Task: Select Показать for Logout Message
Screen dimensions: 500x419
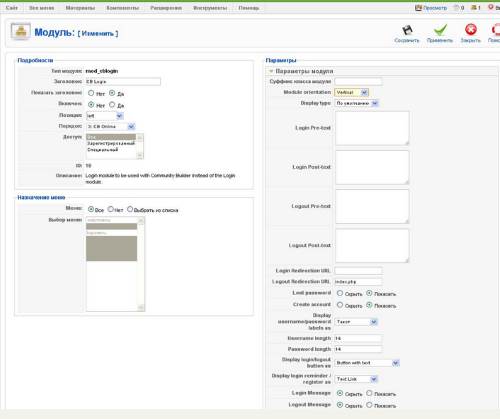Action: click(369, 405)
